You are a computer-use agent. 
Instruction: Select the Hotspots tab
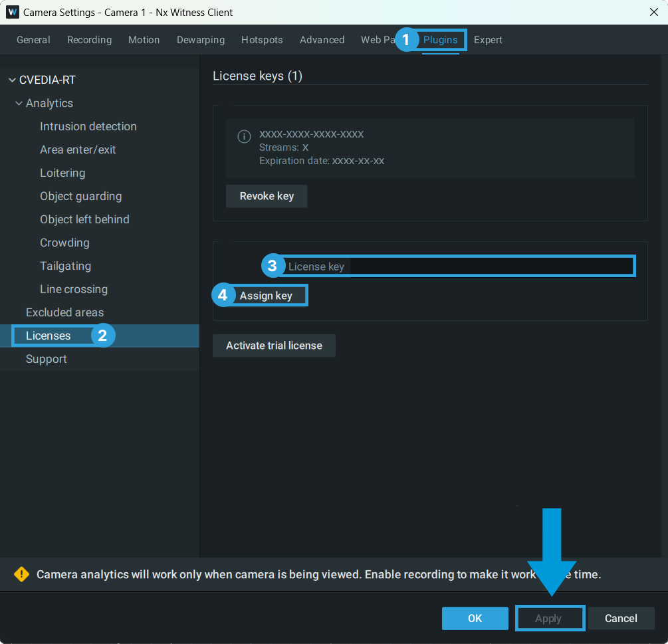click(x=262, y=40)
